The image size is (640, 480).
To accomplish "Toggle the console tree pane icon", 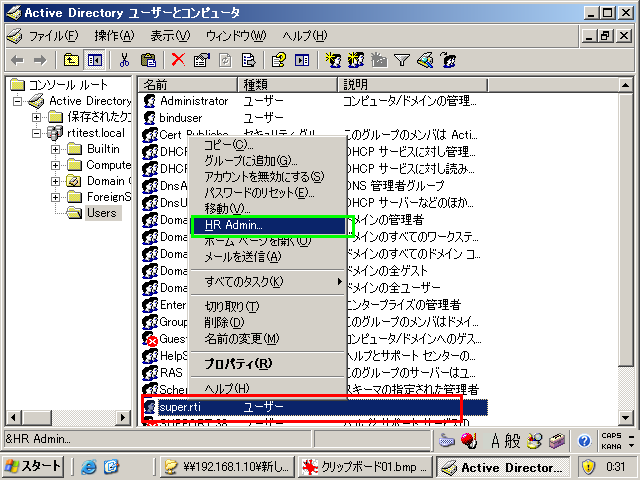I will pyautogui.click(x=95, y=60).
